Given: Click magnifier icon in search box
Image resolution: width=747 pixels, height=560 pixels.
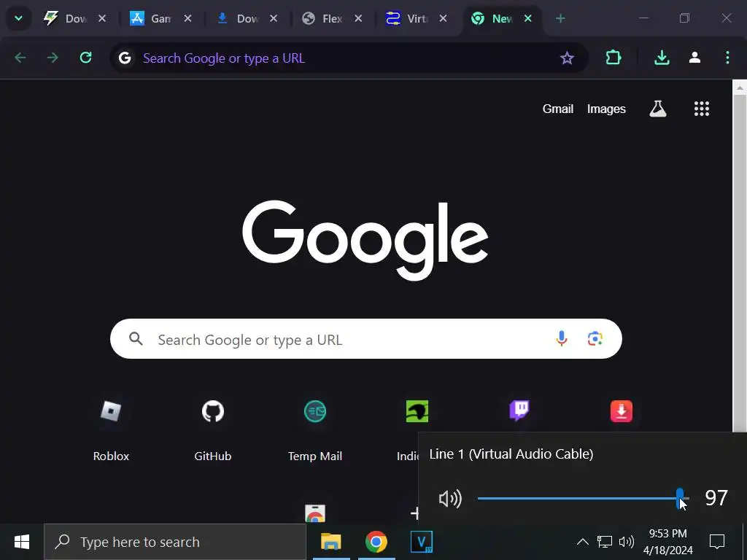Looking at the screenshot, I should tap(136, 339).
